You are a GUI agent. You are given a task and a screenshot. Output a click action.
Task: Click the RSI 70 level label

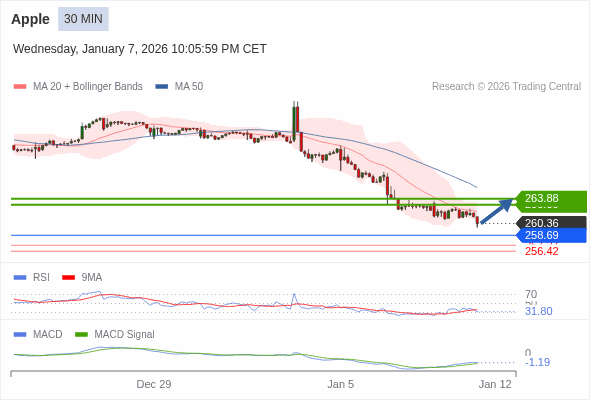(x=531, y=294)
